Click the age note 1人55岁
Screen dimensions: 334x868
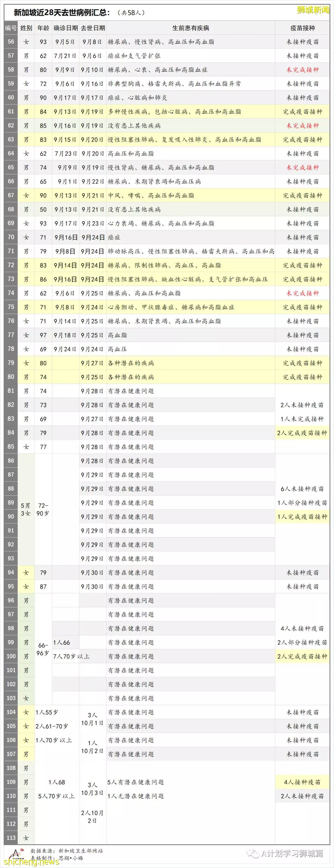coord(47,712)
